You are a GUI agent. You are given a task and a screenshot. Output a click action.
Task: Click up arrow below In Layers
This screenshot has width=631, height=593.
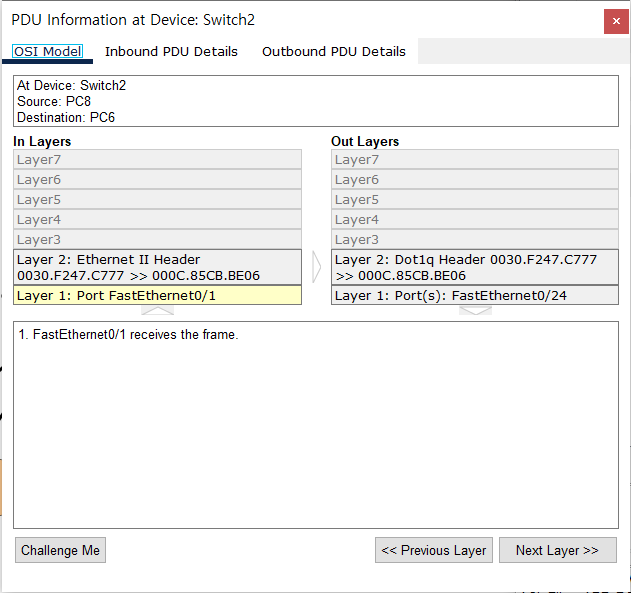point(157,311)
